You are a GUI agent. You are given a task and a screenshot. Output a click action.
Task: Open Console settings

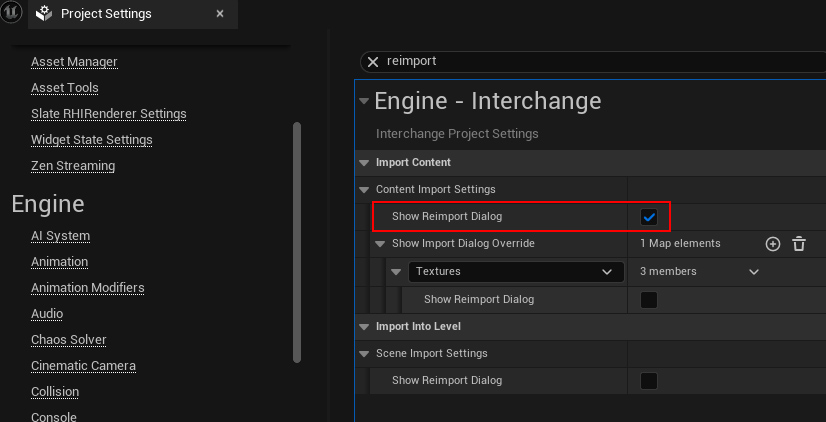tap(54, 417)
